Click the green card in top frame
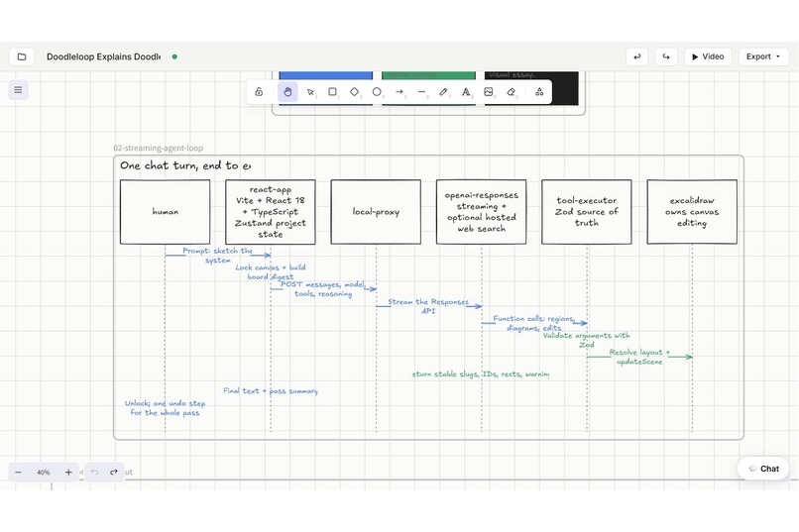 [x=428, y=75]
